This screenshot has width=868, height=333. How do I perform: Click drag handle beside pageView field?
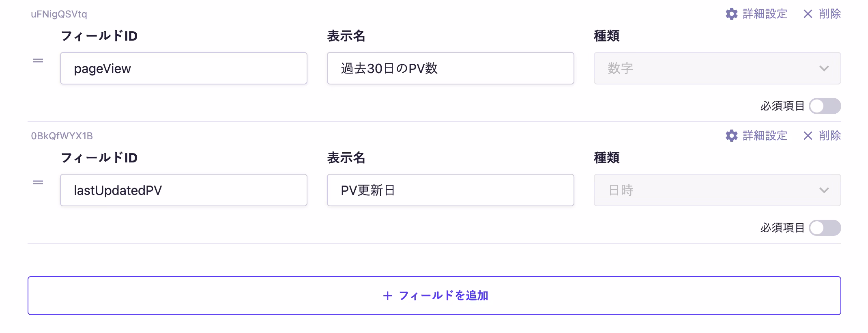pyautogui.click(x=38, y=61)
